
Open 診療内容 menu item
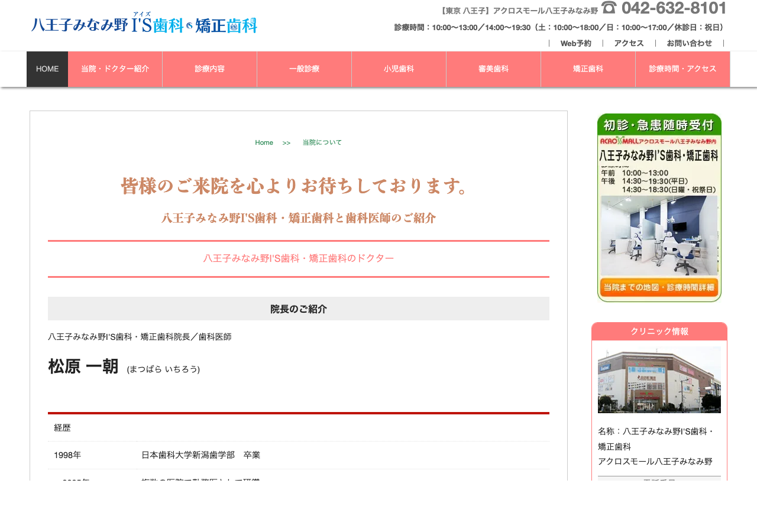210,69
